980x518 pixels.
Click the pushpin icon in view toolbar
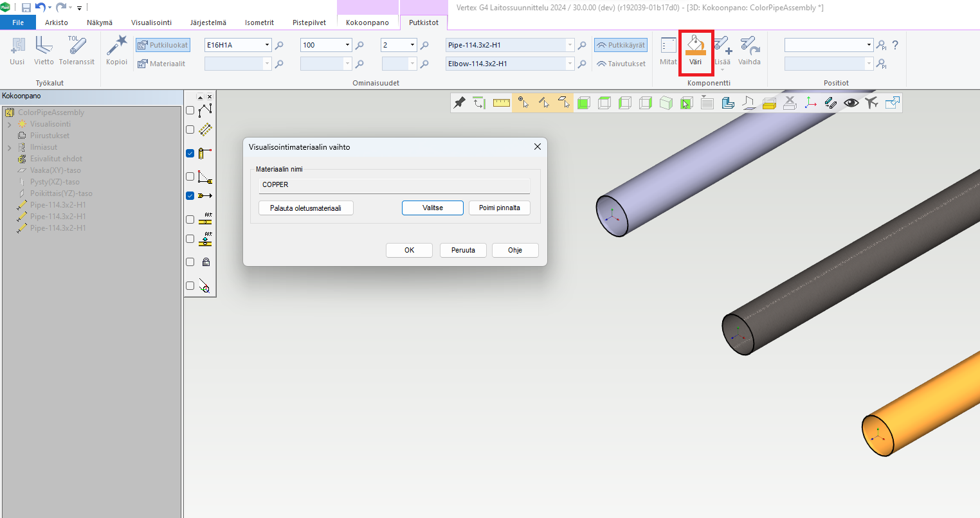[459, 103]
